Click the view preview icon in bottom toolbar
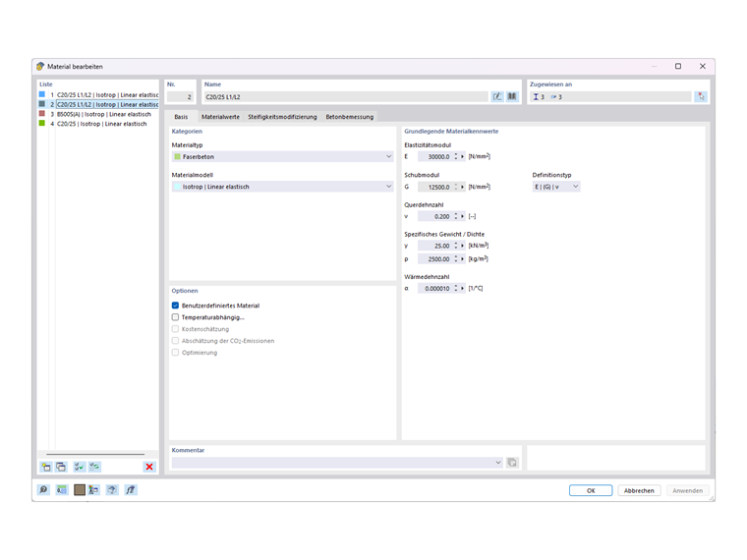 [112, 489]
